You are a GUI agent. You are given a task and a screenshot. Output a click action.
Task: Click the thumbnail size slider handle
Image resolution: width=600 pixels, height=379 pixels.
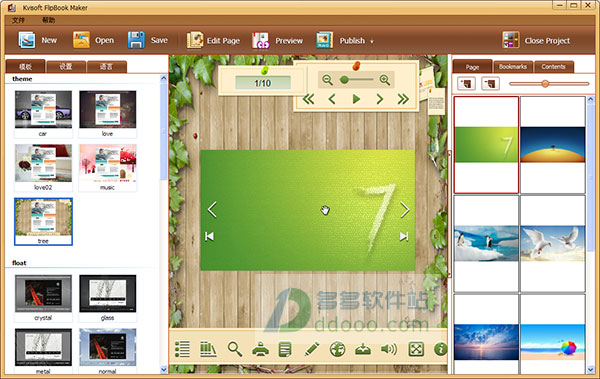[545, 83]
